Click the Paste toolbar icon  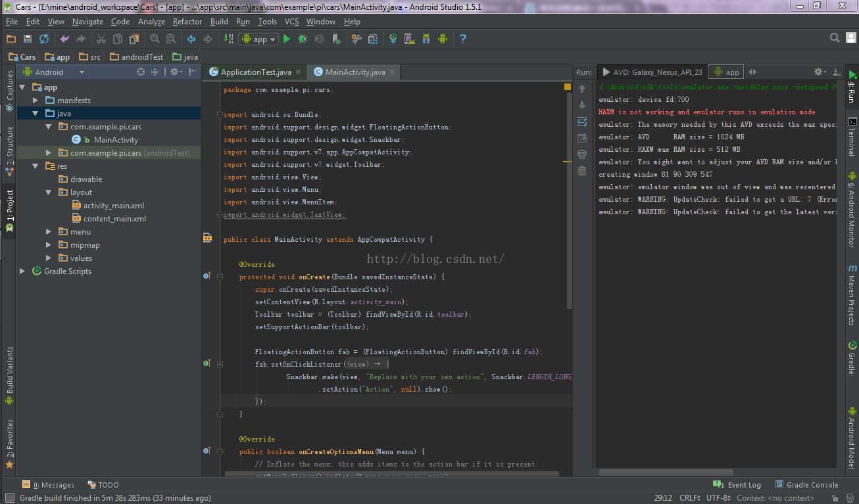[x=134, y=39]
